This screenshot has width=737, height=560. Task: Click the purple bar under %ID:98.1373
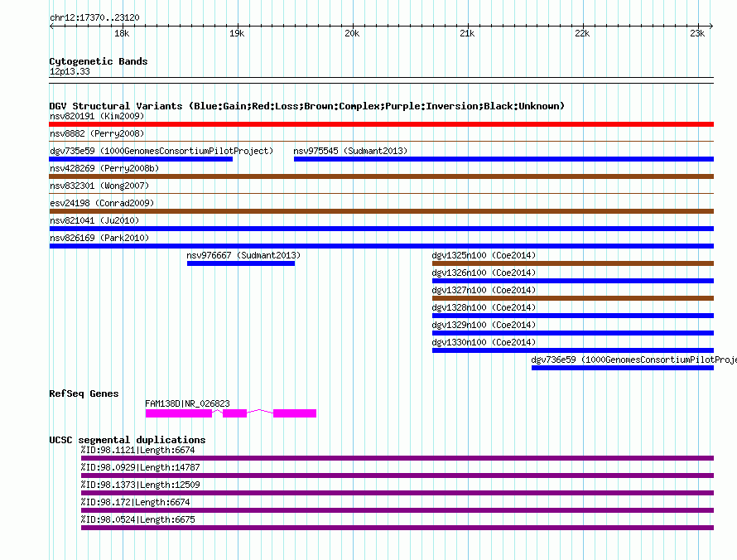coord(397,493)
